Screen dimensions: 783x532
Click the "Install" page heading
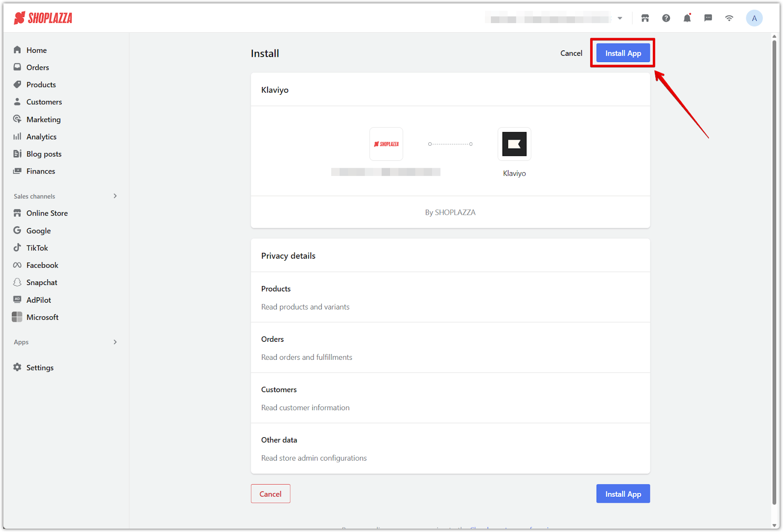click(x=265, y=53)
